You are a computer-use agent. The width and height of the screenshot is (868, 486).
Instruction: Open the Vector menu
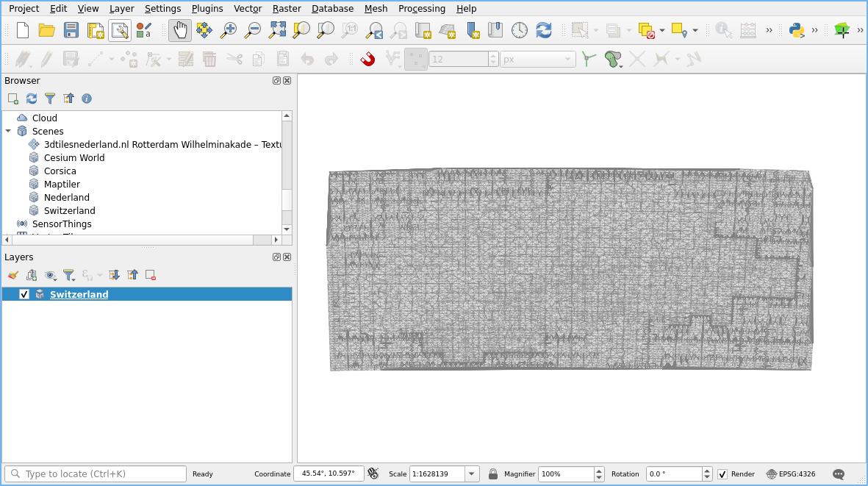(x=247, y=8)
